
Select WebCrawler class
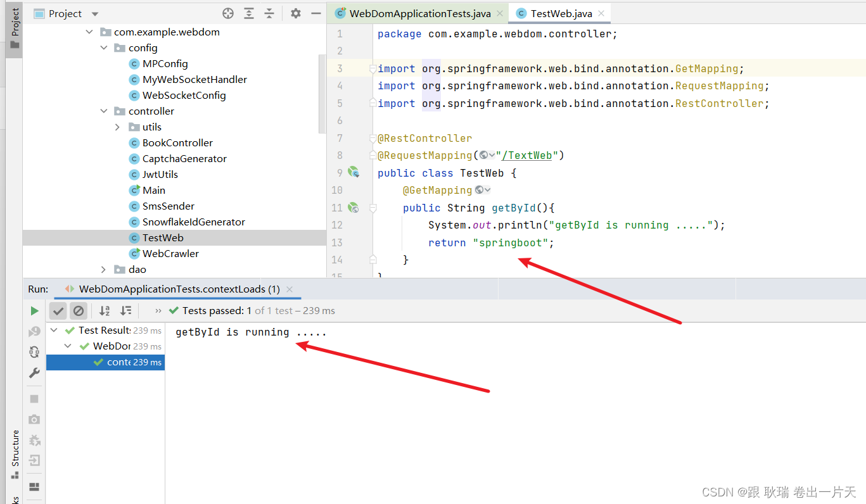tap(170, 253)
